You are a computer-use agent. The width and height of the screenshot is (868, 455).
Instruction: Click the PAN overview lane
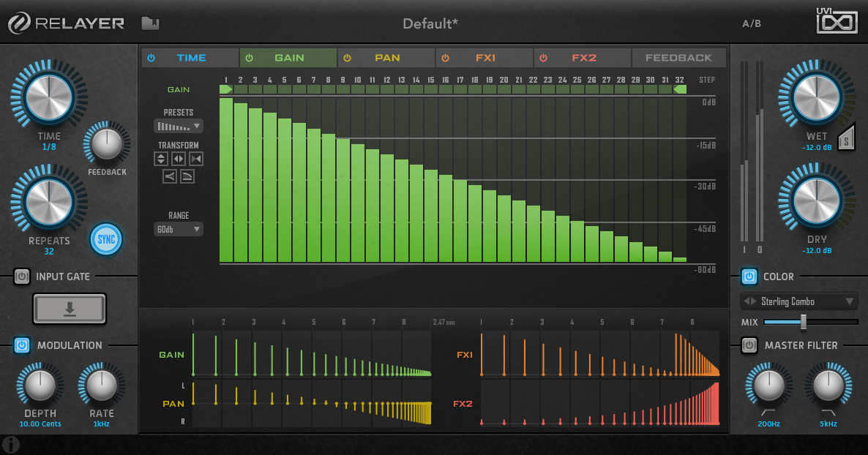click(x=312, y=404)
